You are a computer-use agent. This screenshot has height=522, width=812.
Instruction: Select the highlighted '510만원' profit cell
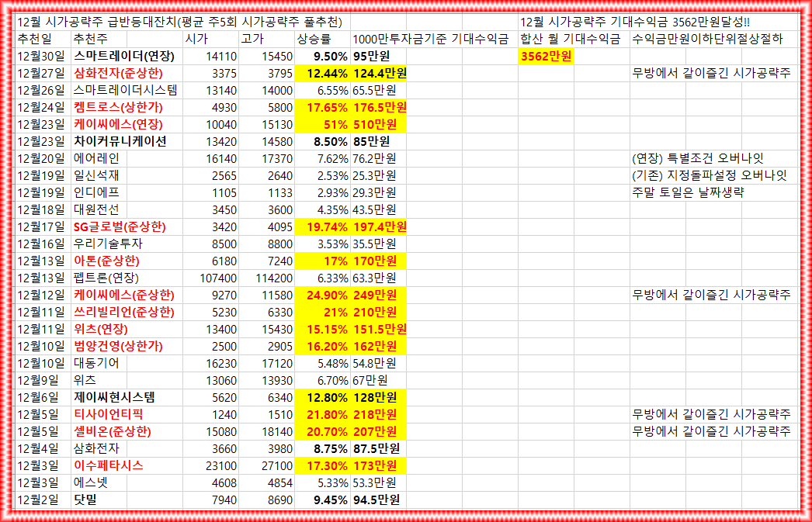(x=379, y=125)
